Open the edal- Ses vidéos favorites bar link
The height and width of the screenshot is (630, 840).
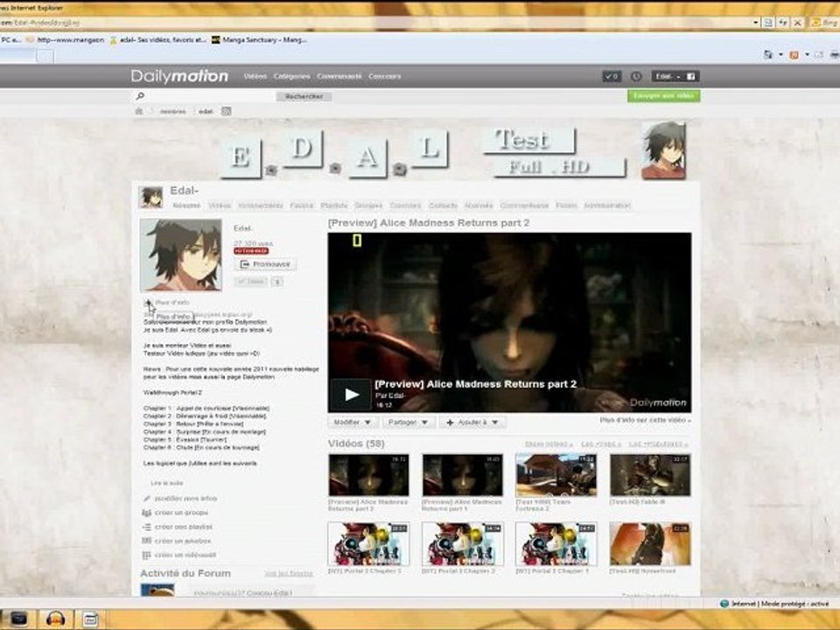coord(157,40)
